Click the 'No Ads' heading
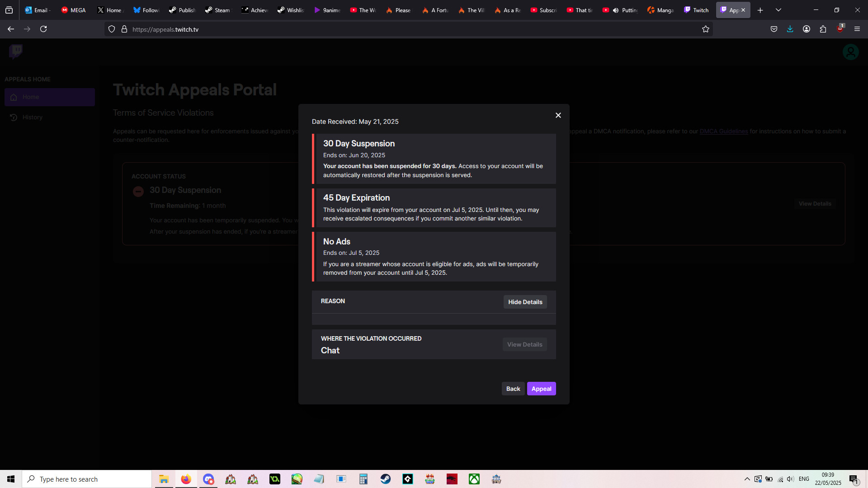The width and height of the screenshot is (868, 488). (x=336, y=242)
